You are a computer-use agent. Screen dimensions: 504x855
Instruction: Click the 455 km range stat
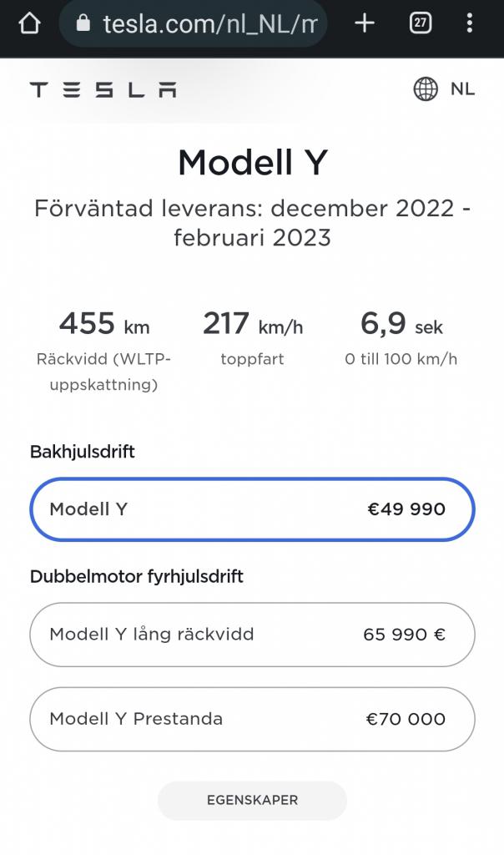[103, 324]
